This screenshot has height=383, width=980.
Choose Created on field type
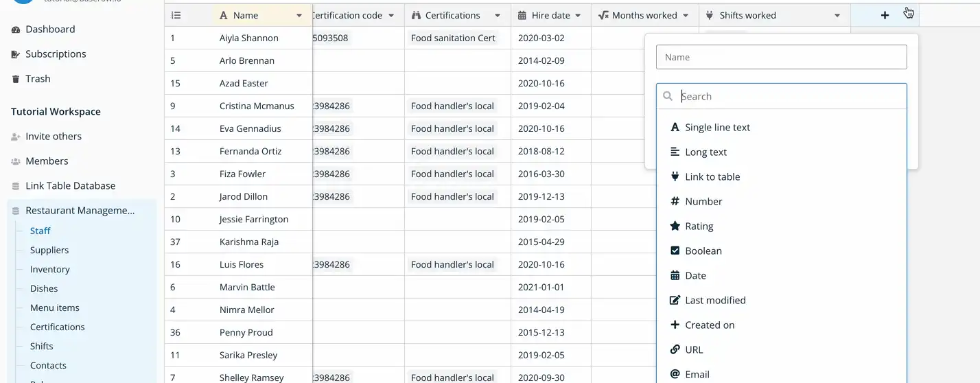(x=782, y=325)
